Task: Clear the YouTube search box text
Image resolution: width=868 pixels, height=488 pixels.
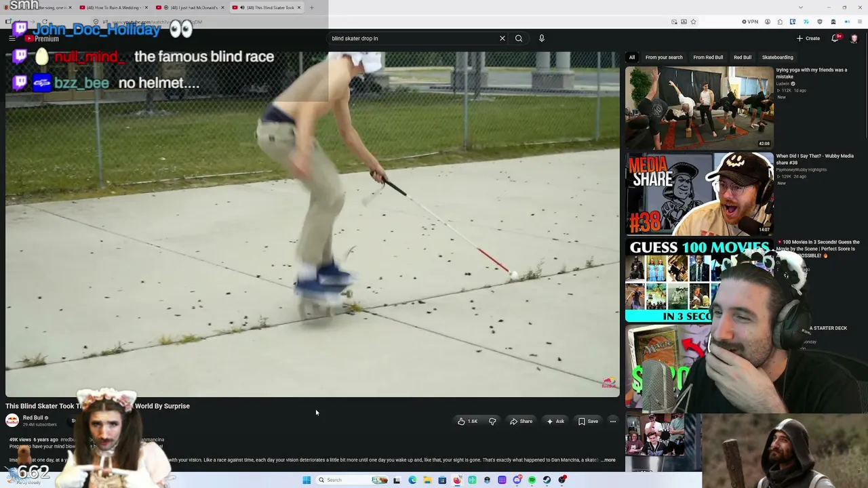Action: [502, 39]
